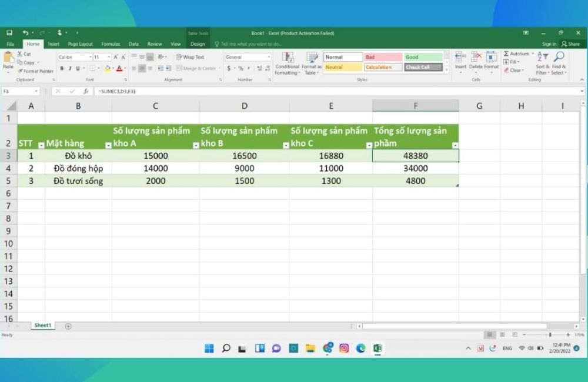588x382 pixels.
Task: Switch to the Formulas tab
Action: (x=111, y=44)
